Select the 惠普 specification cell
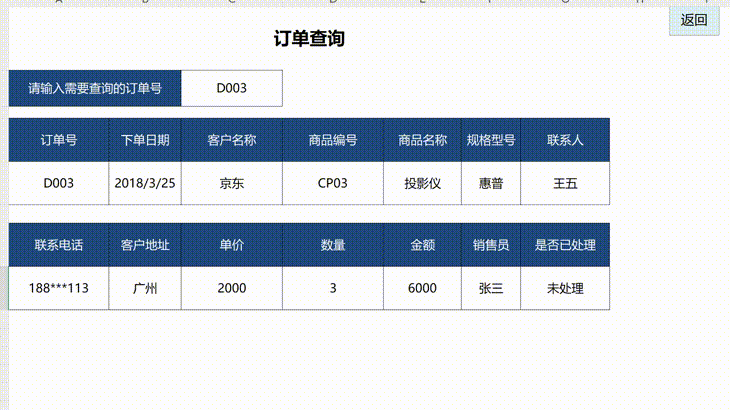The height and width of the screenshot is (410, 730). click(x=491, y=183)
